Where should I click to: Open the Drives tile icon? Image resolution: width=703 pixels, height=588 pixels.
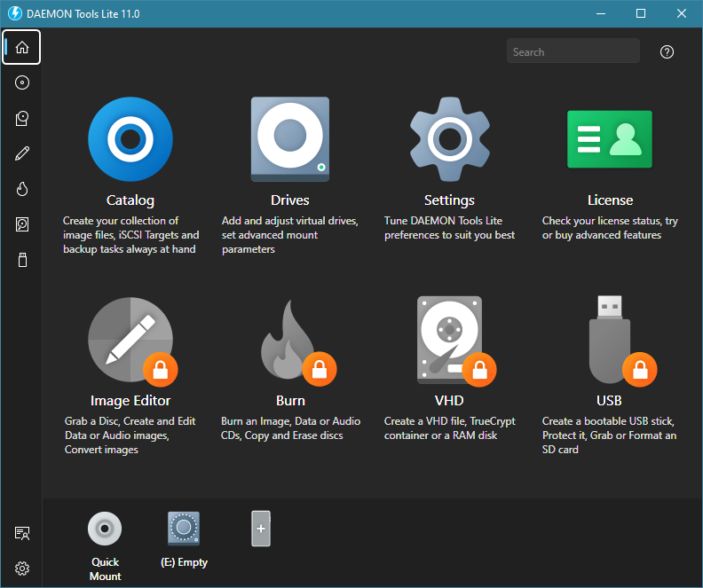click(290, 139)
